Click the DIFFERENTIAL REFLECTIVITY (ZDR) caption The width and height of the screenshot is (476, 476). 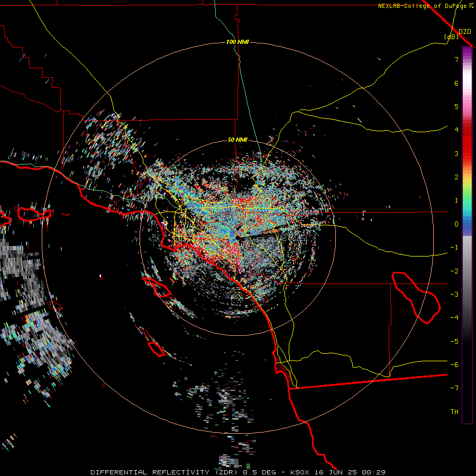coord(164,472)
